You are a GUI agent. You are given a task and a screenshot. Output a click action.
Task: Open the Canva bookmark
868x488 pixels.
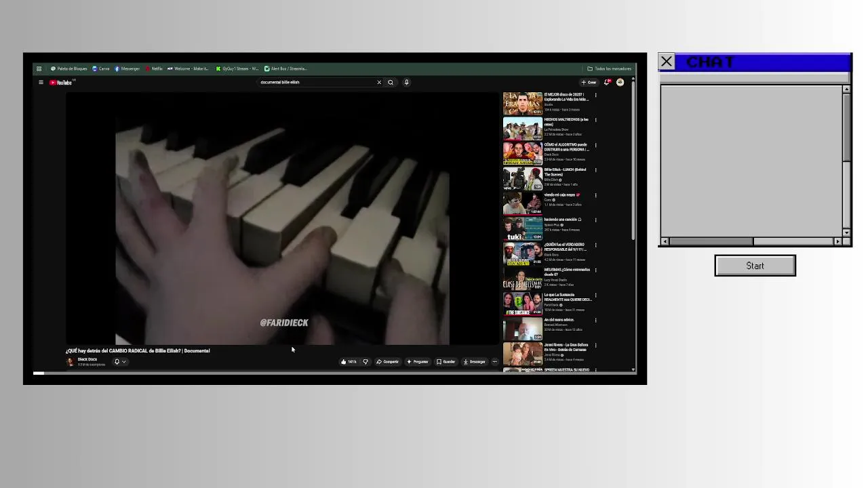coord(100,68)
